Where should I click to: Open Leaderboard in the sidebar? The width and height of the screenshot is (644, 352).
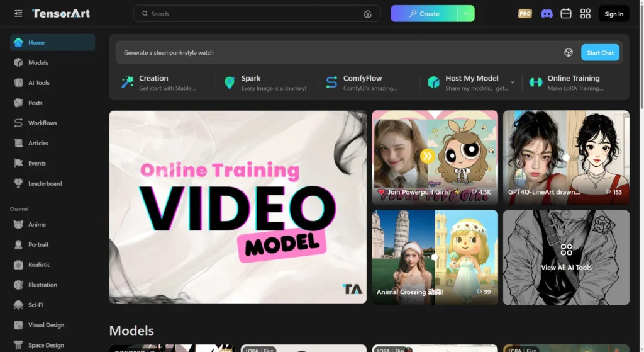click(x=53, y=183)
